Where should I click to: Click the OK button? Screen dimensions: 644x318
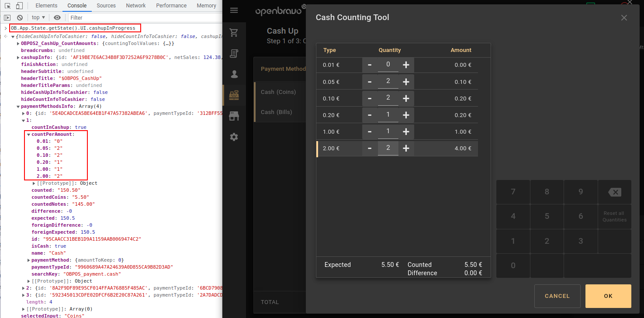click(608, 296)
